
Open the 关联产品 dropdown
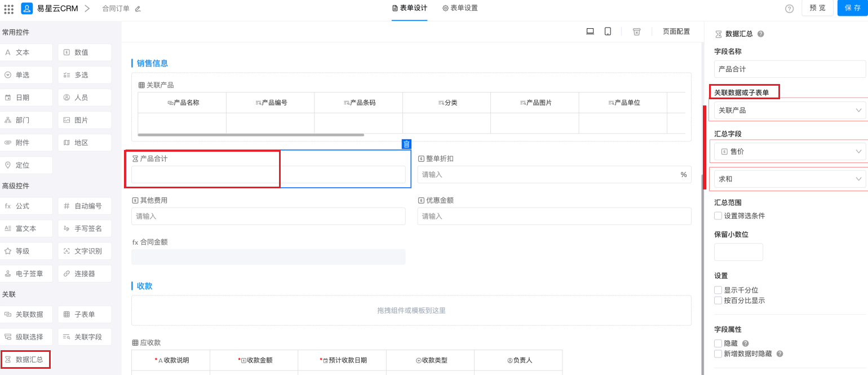[789, 111]
